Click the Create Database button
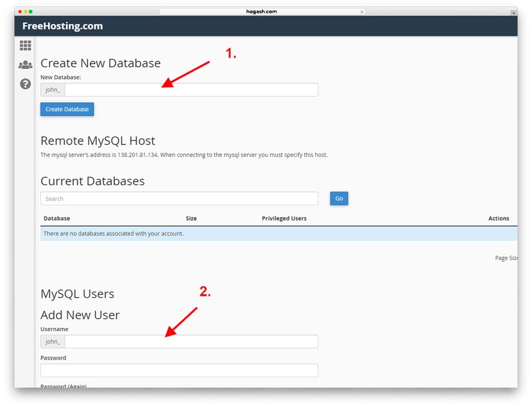The image size is (532, 409). [x=67, y=109]
